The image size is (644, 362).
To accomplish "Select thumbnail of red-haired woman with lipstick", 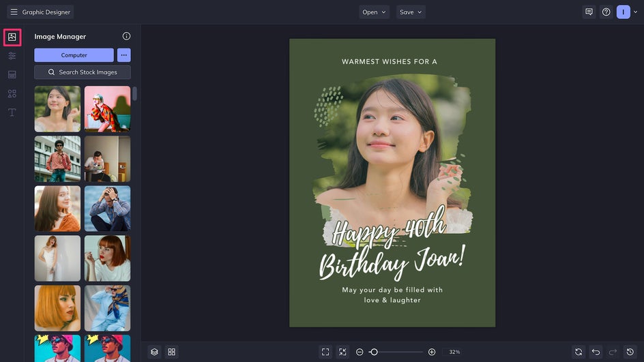I will [x=107, y=258].
